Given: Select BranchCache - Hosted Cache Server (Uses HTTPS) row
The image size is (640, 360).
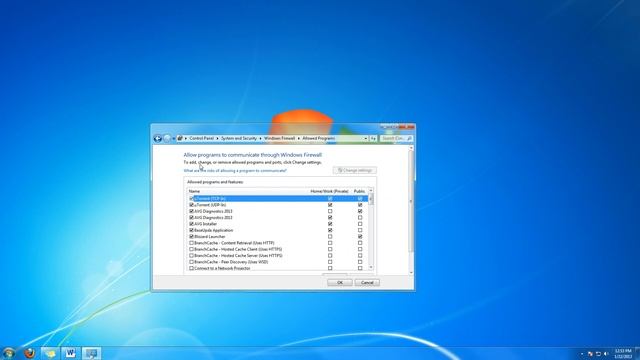Looking at the screenshot, I should pyautogui.click(x=278, y=256).
